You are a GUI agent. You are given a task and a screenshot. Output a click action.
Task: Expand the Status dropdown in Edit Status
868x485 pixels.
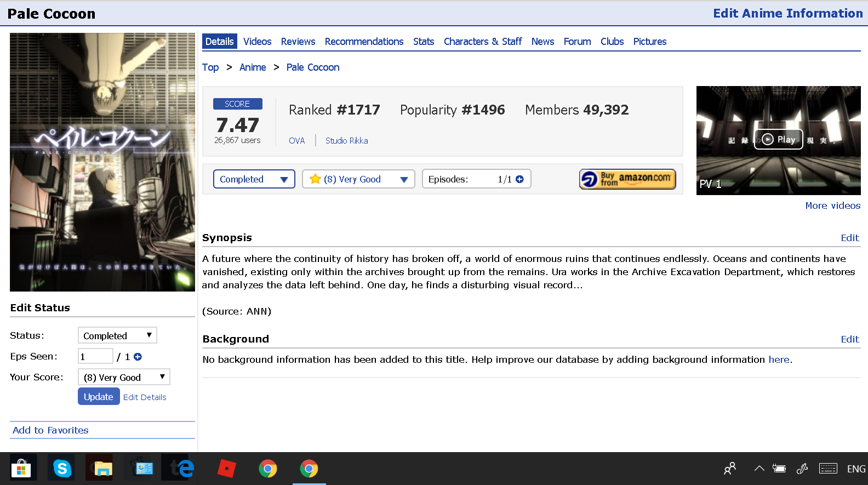[118, 335]
